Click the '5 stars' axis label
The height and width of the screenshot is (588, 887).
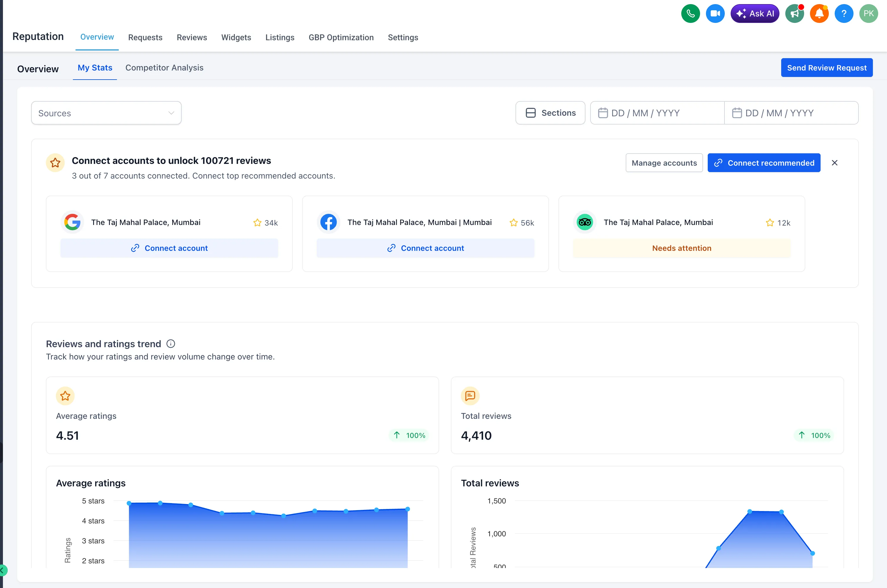(93, 501)
